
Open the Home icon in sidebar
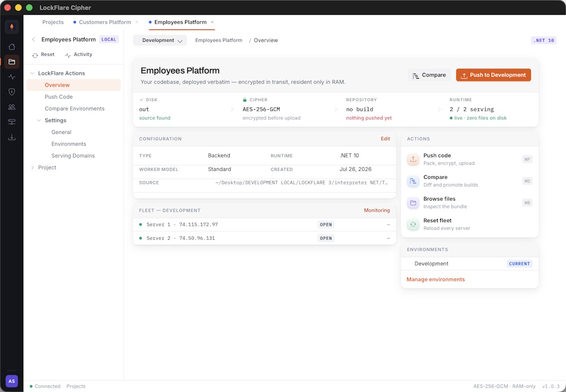(11, 46)
